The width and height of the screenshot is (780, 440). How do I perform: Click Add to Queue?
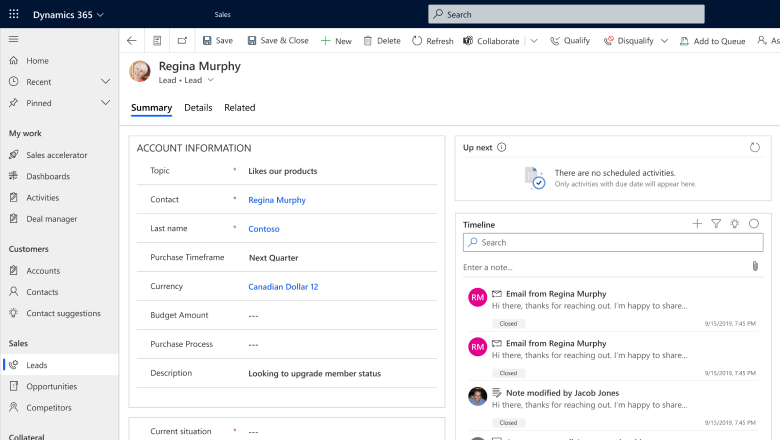(x=712, y=41)
